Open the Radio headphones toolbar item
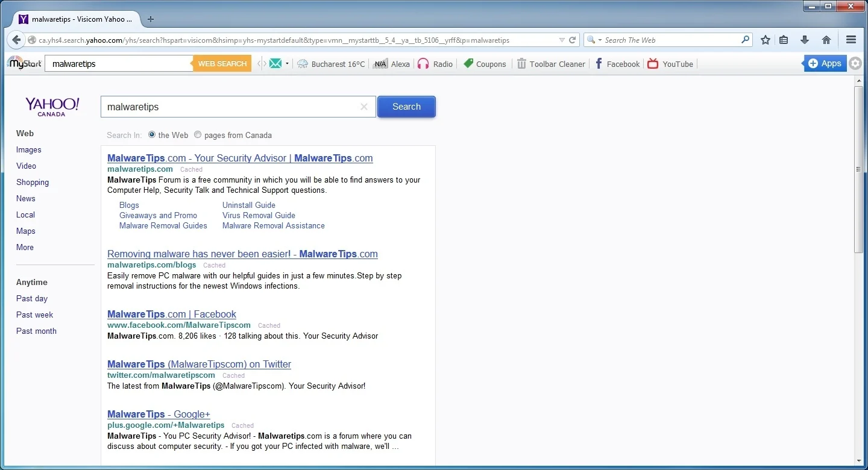Image resolution: width=868 pixels, height=470 pixels. point(435,64)
